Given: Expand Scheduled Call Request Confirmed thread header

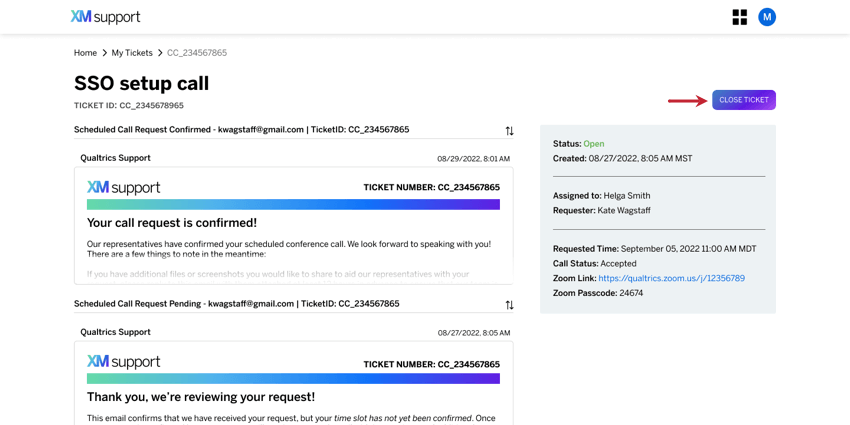Looking at the screenshot, I should (241, 130).
